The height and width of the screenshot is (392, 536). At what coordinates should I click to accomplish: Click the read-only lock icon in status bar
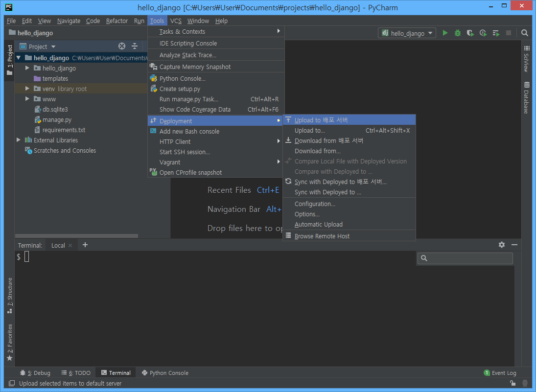513,384
